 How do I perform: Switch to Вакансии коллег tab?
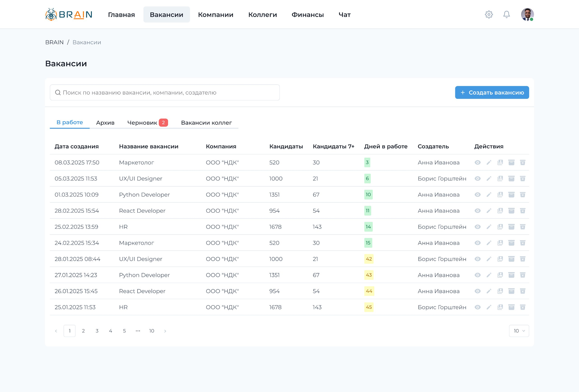tap(206, 123)
